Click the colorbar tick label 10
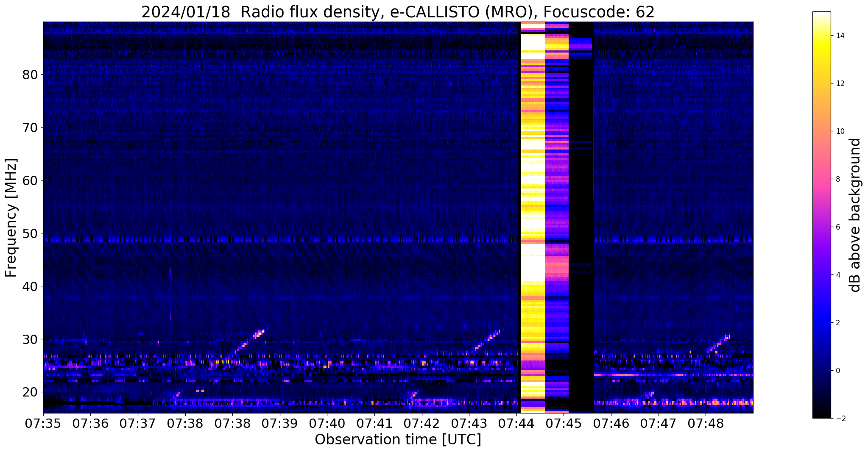The height and width of the screenshot is (452, 868). [840, 131]
